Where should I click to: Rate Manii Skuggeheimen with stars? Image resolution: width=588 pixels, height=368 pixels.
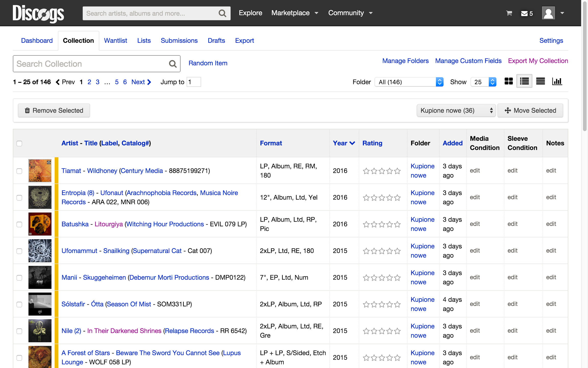point(382,278)
